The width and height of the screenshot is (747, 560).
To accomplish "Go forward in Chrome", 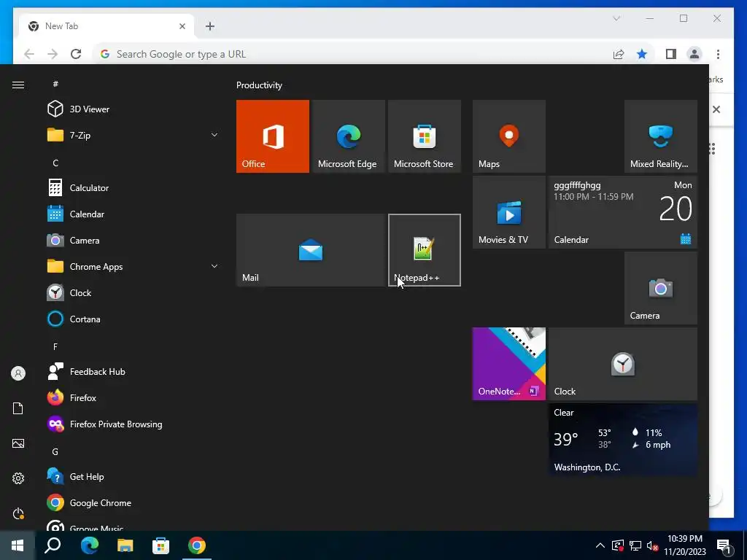I will (53, 54).
